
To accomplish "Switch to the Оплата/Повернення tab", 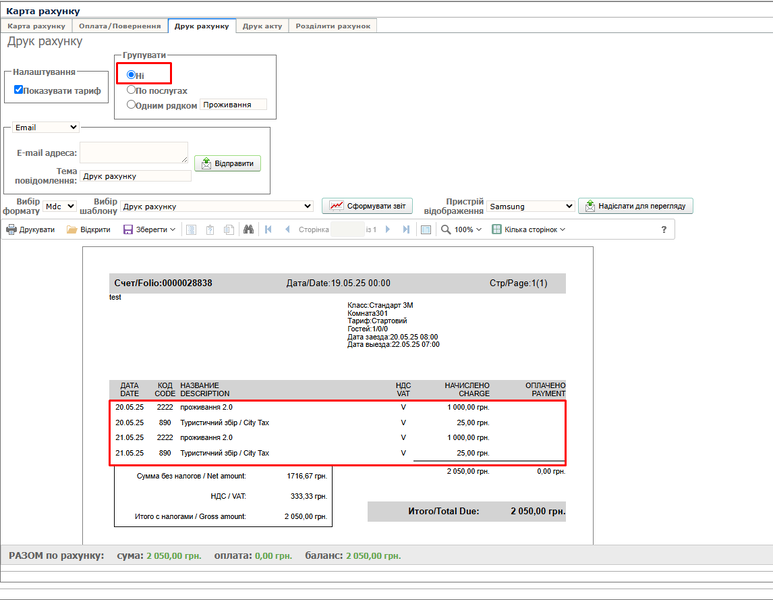I will click(121, 26).
